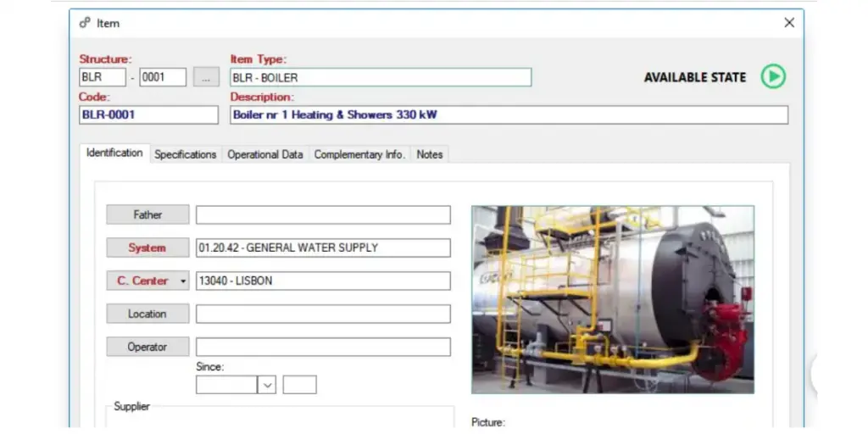Screen dimensions: 868x434
Task: Click the BLR structure prefix field
Action: click(x=103, y=77)
